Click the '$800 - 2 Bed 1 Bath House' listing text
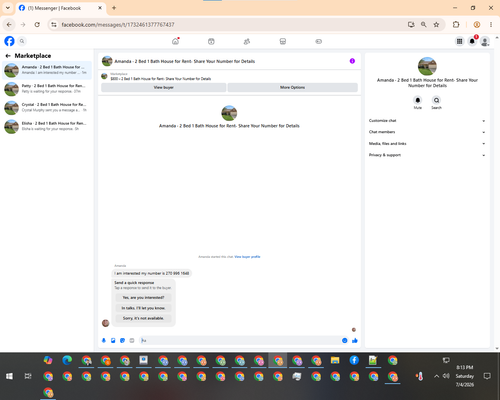Screen dimensions: 500x400 (x=161, y=79)
